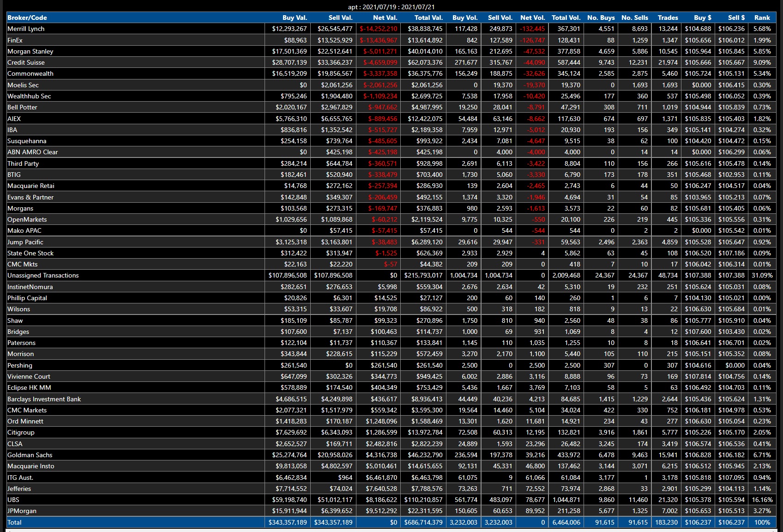Select the State One Stock broker name
This screenshot has width=783, height=532.
click(x=30, y=253)
